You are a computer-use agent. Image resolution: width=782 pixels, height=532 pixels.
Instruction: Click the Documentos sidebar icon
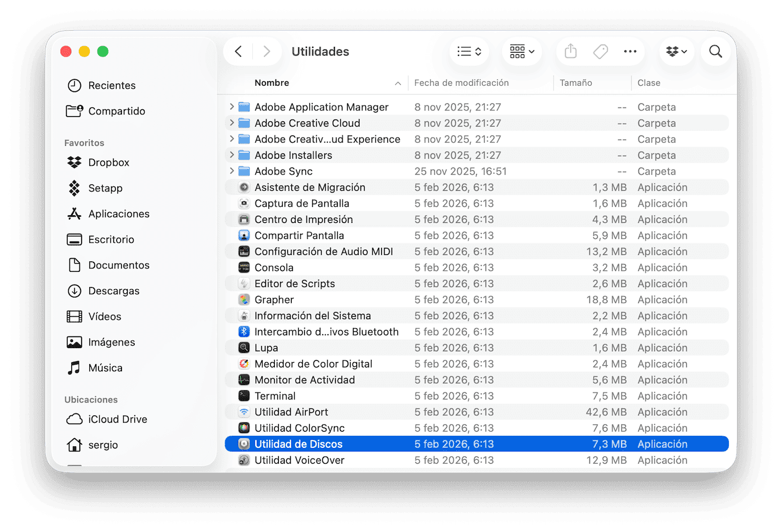coord(74,265)
